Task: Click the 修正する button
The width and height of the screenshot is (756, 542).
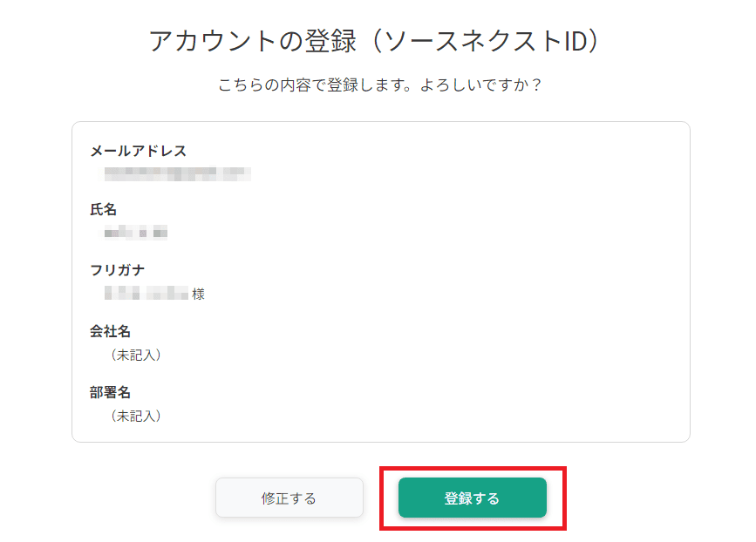Action: point(289,498)
